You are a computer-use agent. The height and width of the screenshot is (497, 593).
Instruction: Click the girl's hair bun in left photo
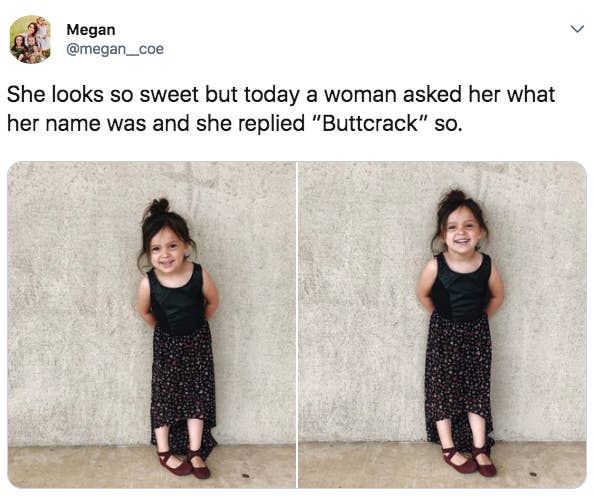(158, 207)
